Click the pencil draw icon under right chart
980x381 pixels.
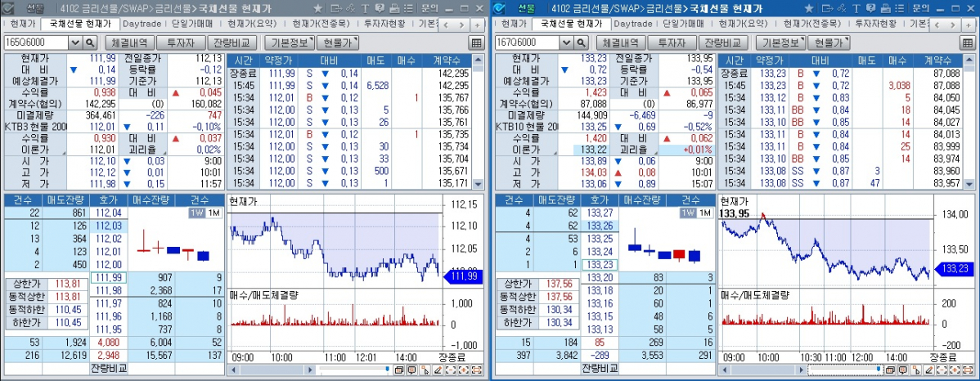click(928, 370)
